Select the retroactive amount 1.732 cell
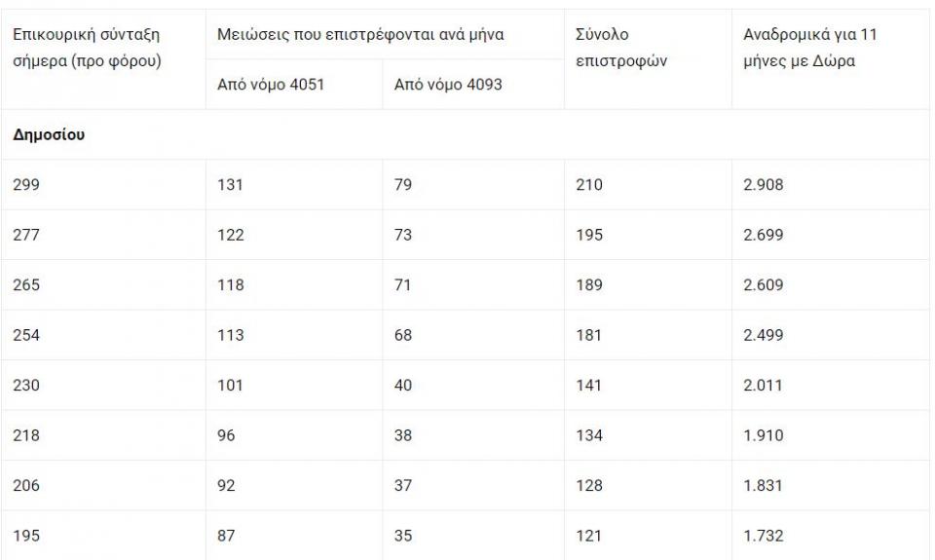This screenshot has width=935, height=560. [x=764, y=536]
